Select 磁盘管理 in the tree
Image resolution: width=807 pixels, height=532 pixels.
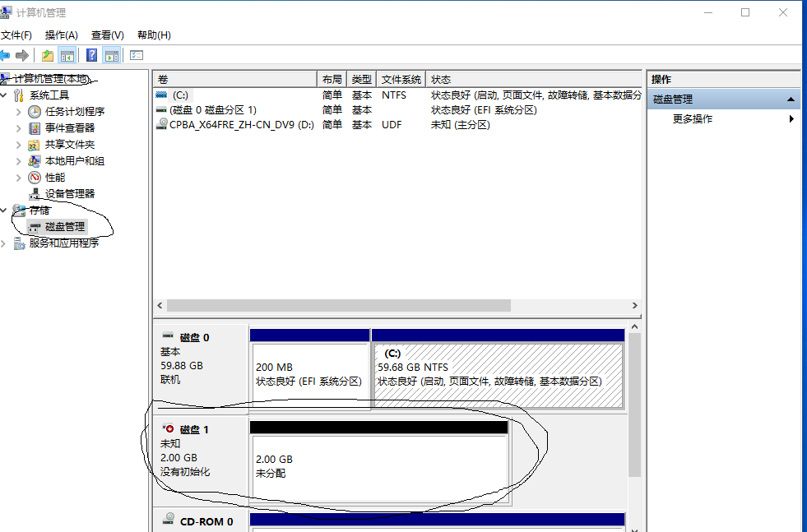(x=65, y=226)
